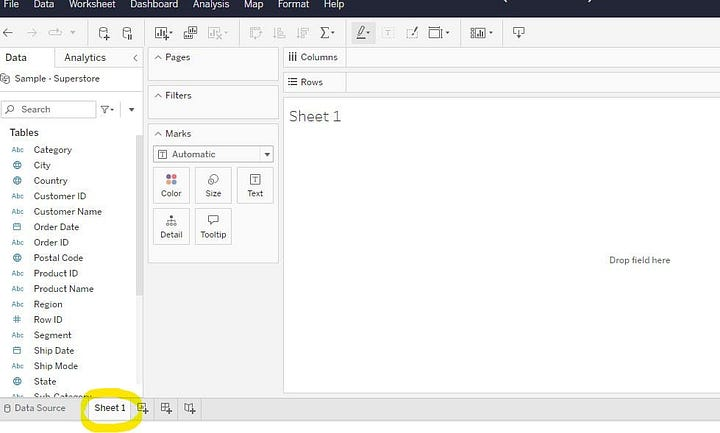
Task: Select the Postal Code field
Action: 58,258
